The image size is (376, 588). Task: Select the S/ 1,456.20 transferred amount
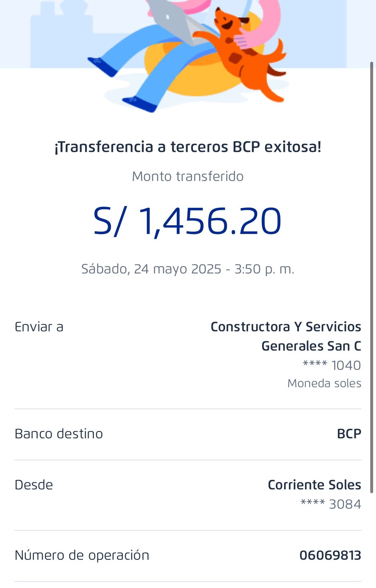click(x=188, y=221)
